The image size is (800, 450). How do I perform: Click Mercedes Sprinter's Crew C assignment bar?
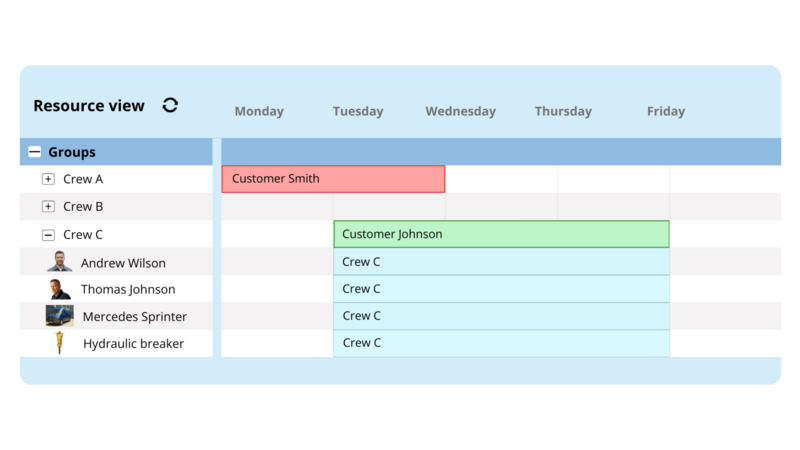tap(500, 316)
